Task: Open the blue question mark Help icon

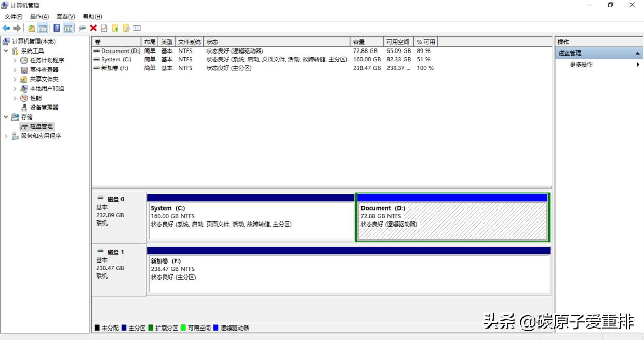Action: (x=57, y=28)
